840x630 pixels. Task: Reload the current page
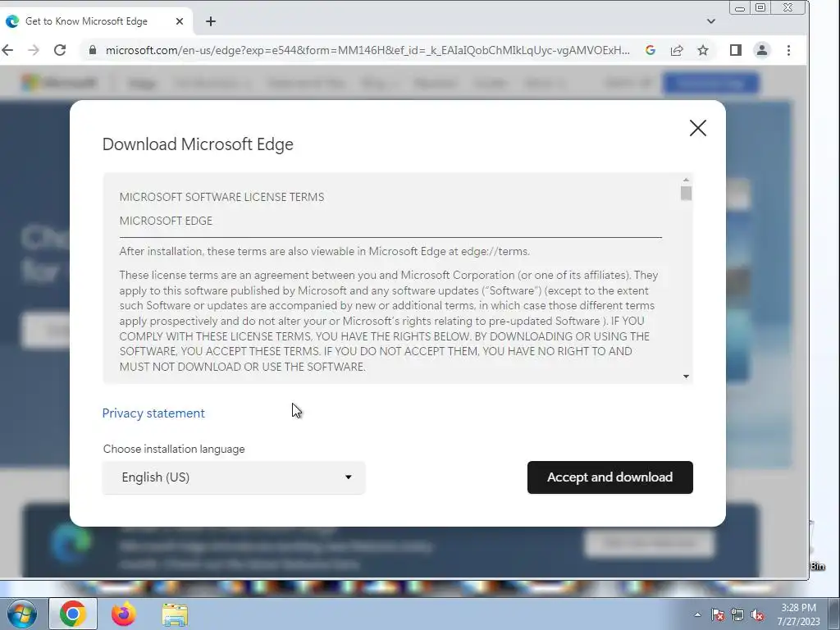[60, 50]
